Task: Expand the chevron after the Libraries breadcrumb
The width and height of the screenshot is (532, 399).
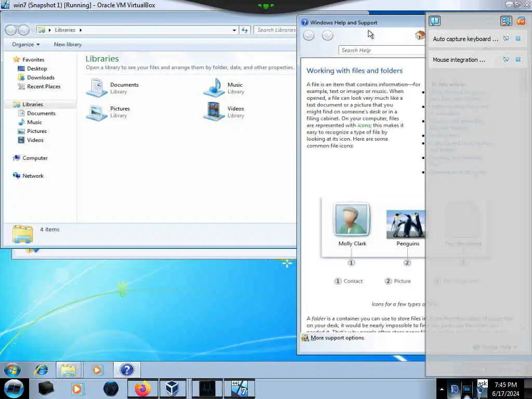Action: pos(81,30)
